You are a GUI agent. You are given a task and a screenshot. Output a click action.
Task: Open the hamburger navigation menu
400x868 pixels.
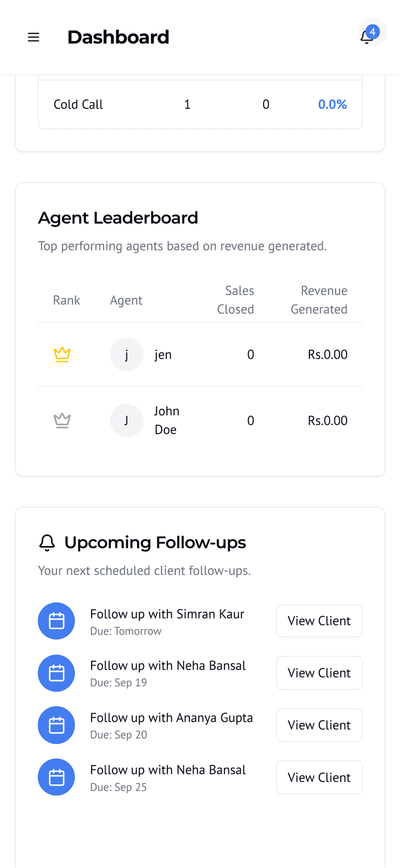coord(34,37)
